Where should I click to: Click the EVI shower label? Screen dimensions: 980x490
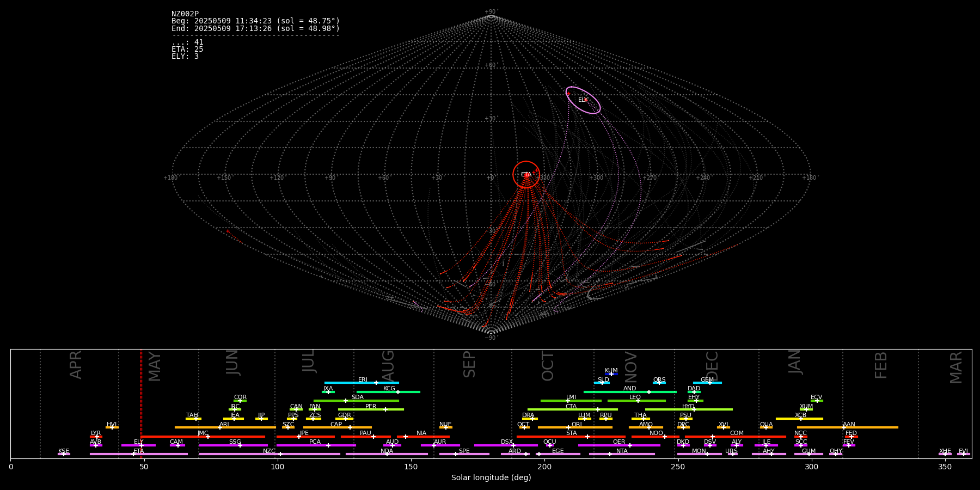pyautogui.click(x=963, y=451)
